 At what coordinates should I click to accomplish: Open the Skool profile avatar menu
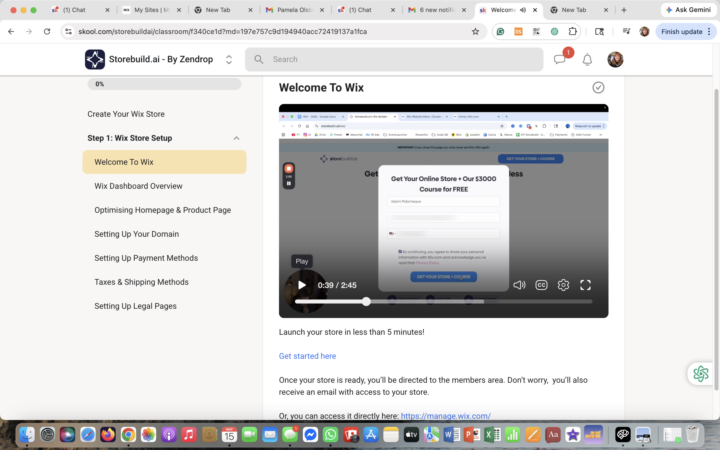[x=615, y=59]
